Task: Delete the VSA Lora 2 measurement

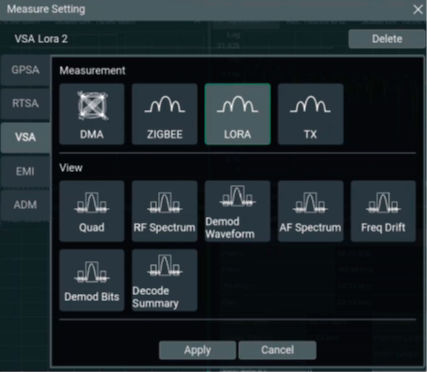Action: tap(387, 39)
